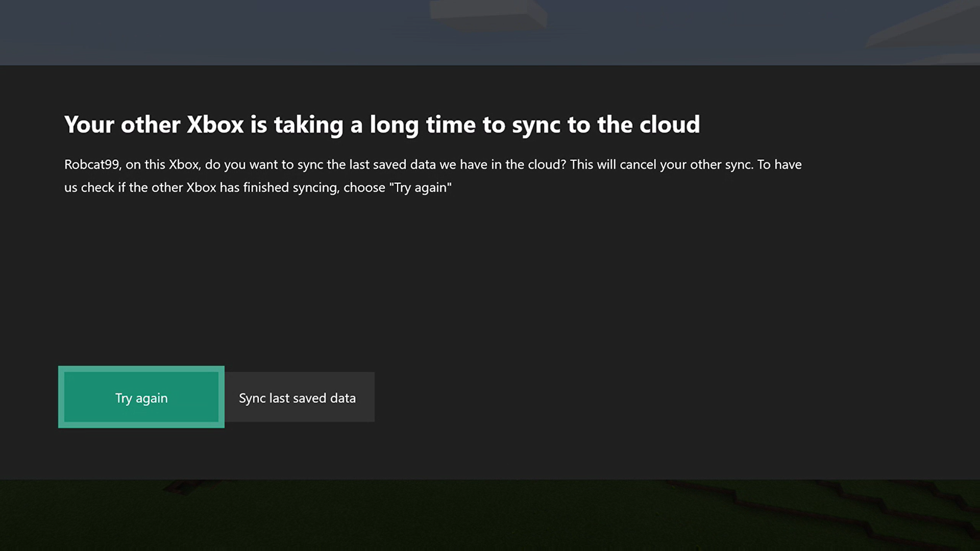980x551 pixels.
Task: Click the word "Xbox" in the headline
Action: point(215,124)
